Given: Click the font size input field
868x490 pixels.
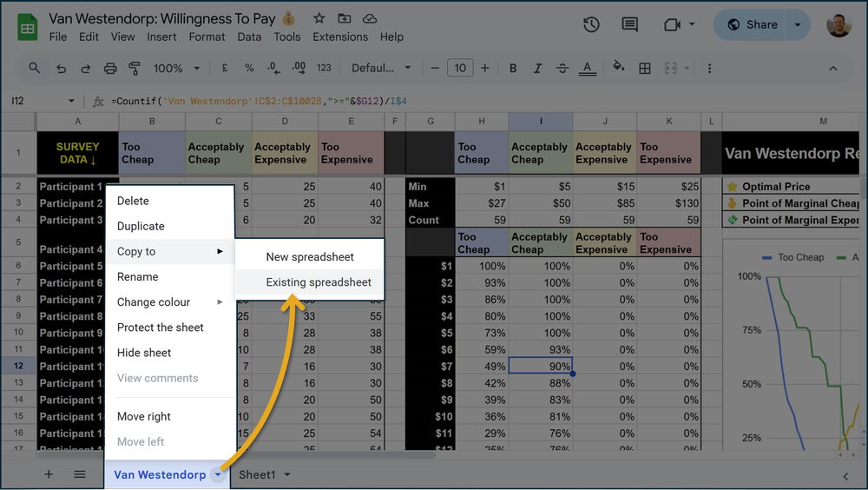Looking at the screenshot, I should [460, 68].
